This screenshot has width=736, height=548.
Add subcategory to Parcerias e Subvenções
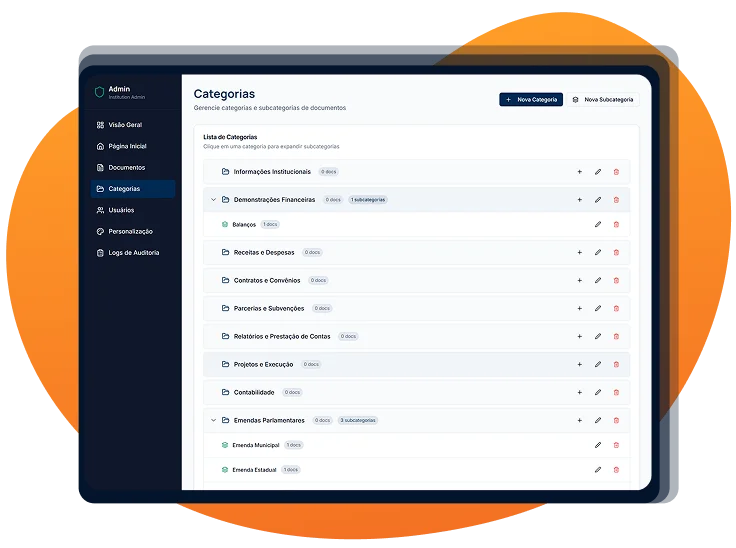click(x=579, y=309)
